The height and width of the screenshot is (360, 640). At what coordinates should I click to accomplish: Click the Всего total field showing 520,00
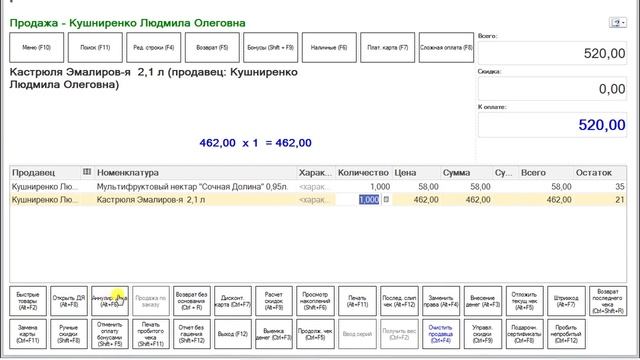pyautogui.click(x=552, y=53)
